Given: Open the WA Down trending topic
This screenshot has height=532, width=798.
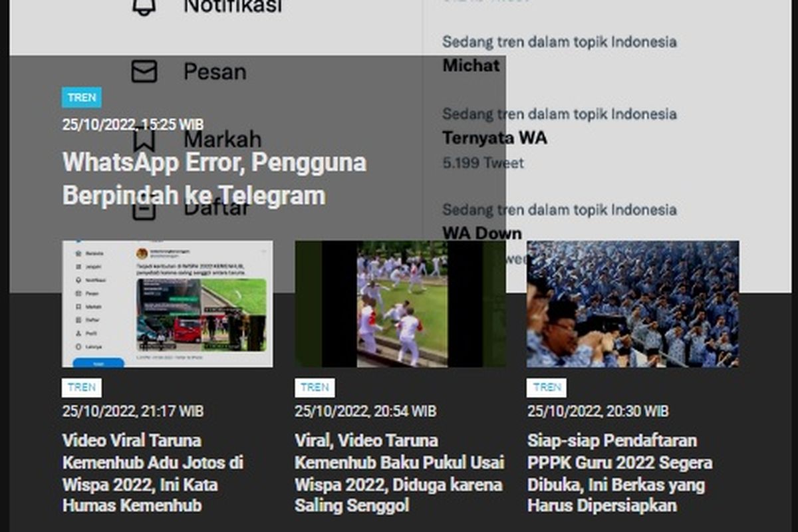Looking at the screenshot, I should point(481,233).
